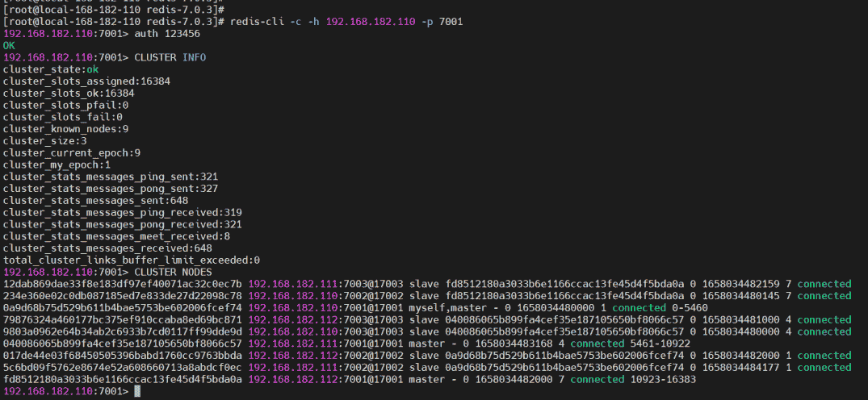Image resolution: width=868 pixels, height=400 pixels.
Task: Click node ID starting with 12dab869dae33f8e
Action: click(x=123, y=284)
